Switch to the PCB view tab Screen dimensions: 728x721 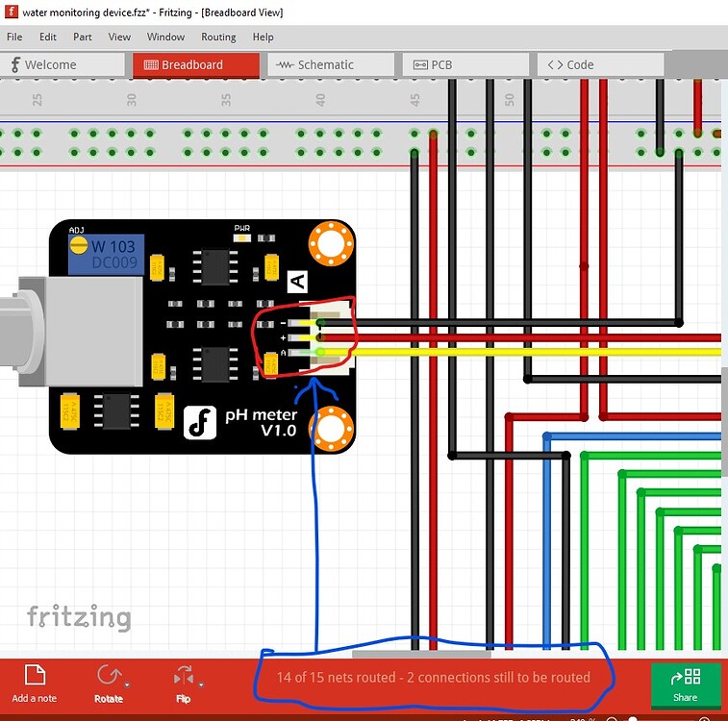pyautogui.click(x=465, y=64)
